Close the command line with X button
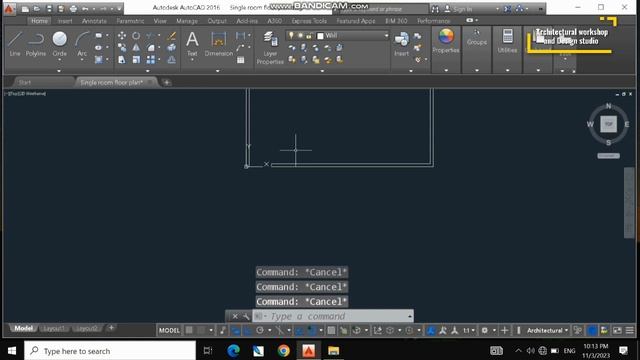This screenshot has height=360, width=640. 235,316
